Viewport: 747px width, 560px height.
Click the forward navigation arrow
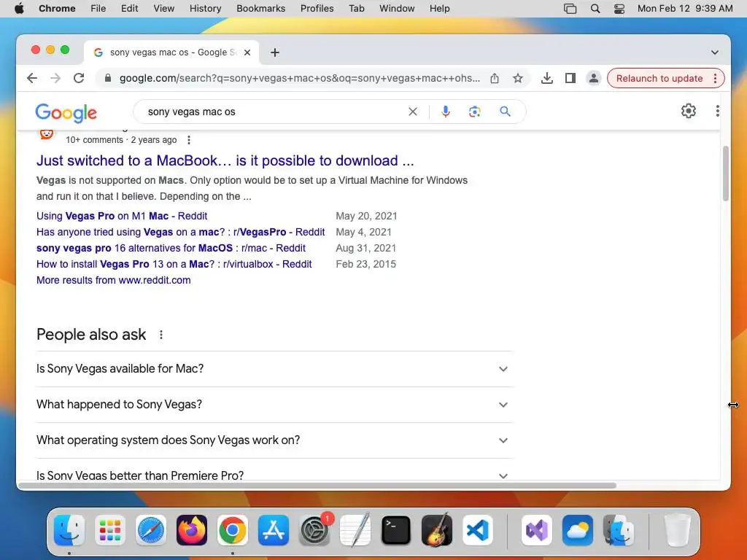click(x=55, y=78)
